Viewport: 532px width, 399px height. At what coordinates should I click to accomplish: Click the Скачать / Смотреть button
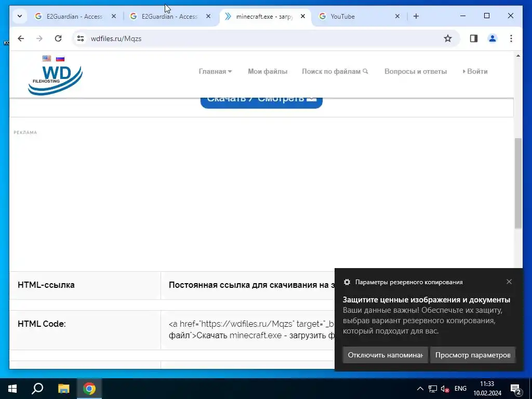261,103
